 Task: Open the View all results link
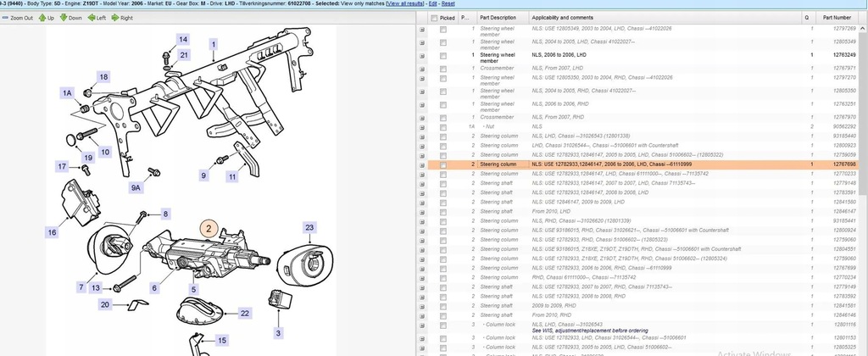[x=406, y=3]
